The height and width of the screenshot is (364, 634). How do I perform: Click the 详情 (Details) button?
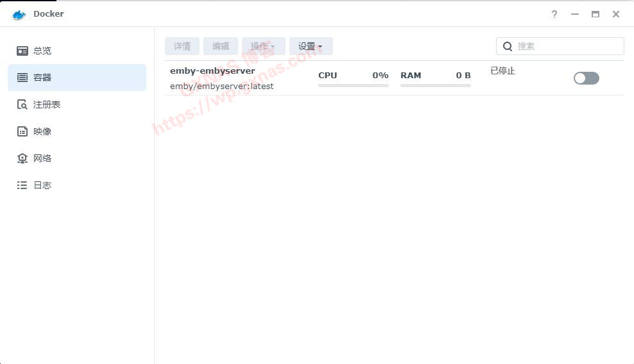[x=182, y=46]
